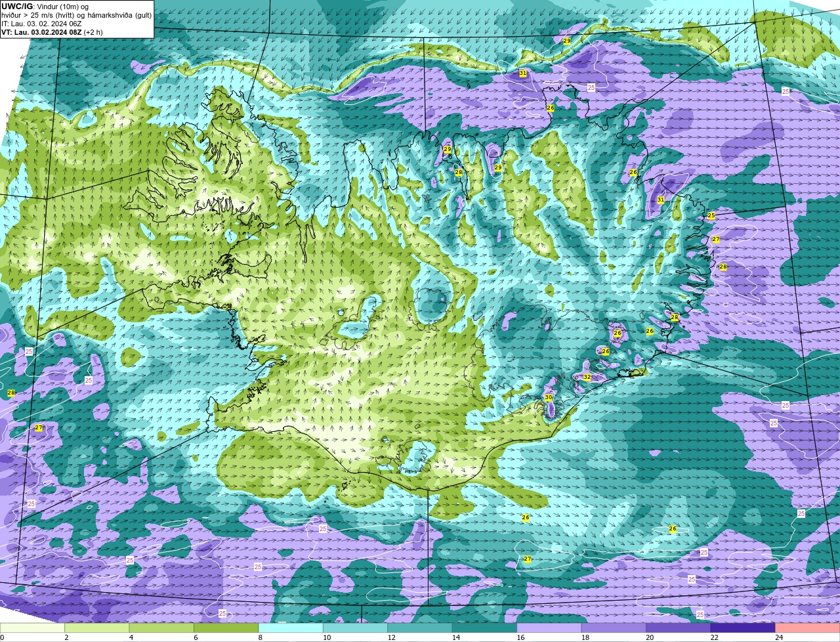This screenshot has height=642, width=840.
Task: Click the yellow "32" maximum gust marker
Action: pos(587,377)
